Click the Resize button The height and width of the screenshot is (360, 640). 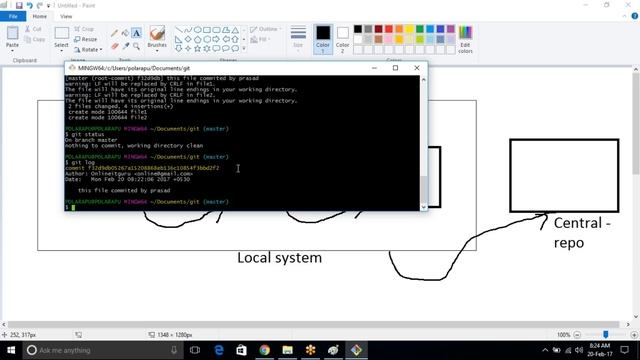(x=86, y=39)
